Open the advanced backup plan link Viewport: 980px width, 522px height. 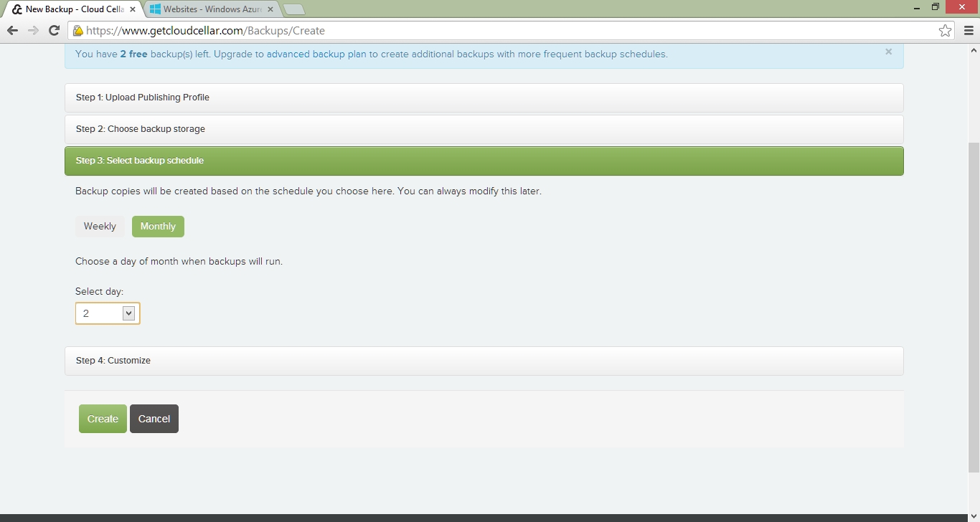pos(316,54)
